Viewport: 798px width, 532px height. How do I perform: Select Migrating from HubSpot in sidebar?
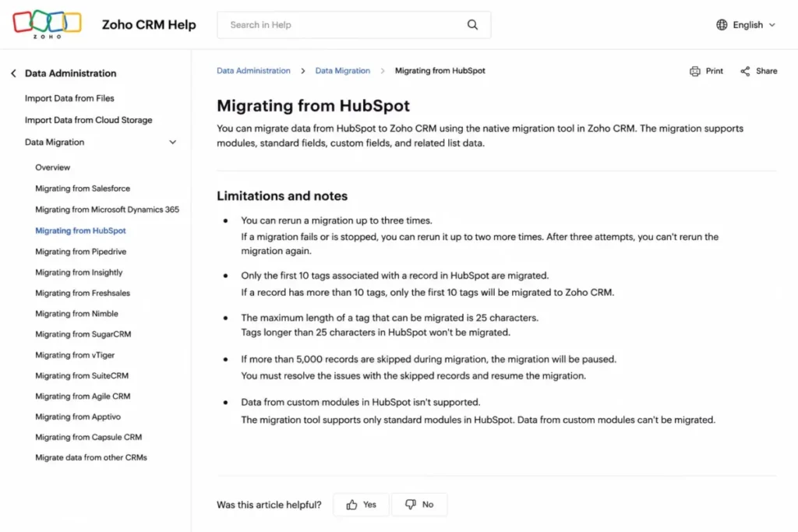point(80,231)
